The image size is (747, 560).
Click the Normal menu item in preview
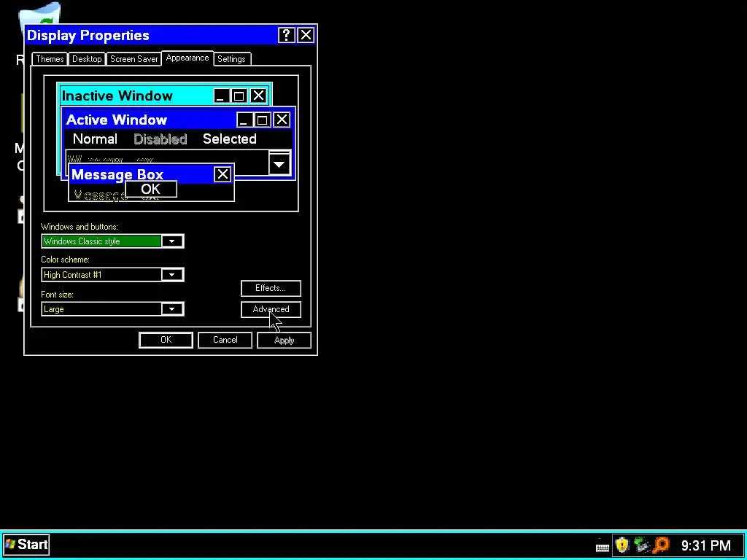click(x=95, y=139)
